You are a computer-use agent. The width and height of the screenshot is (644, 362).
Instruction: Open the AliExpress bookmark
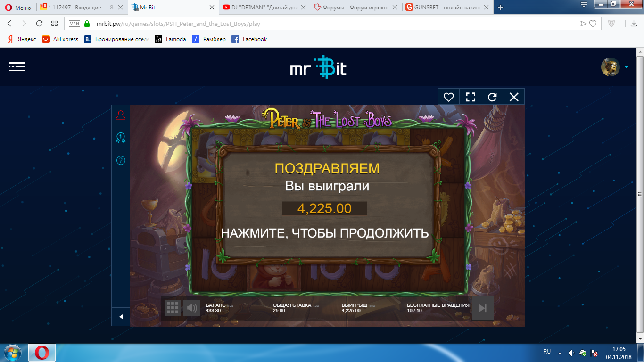tap(60, 39)
